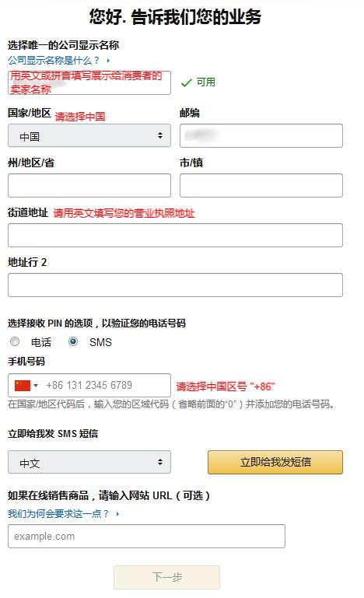The image size is (364, 598).
Task: Click the 邮编 postal code field
Action: click(x=261, y=135)
